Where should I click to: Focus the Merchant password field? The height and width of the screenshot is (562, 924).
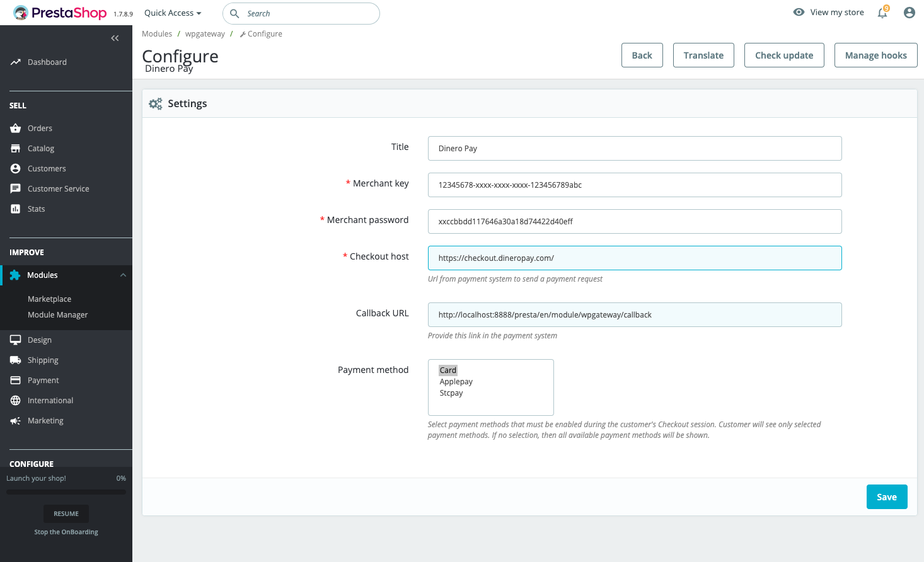coord(635,221)
